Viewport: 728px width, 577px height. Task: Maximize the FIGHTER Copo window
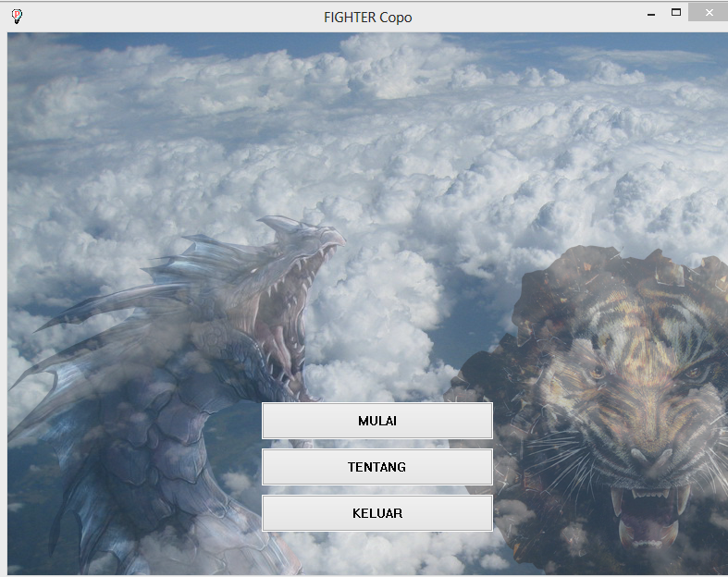pyautogui.click(x=676, y=13)
